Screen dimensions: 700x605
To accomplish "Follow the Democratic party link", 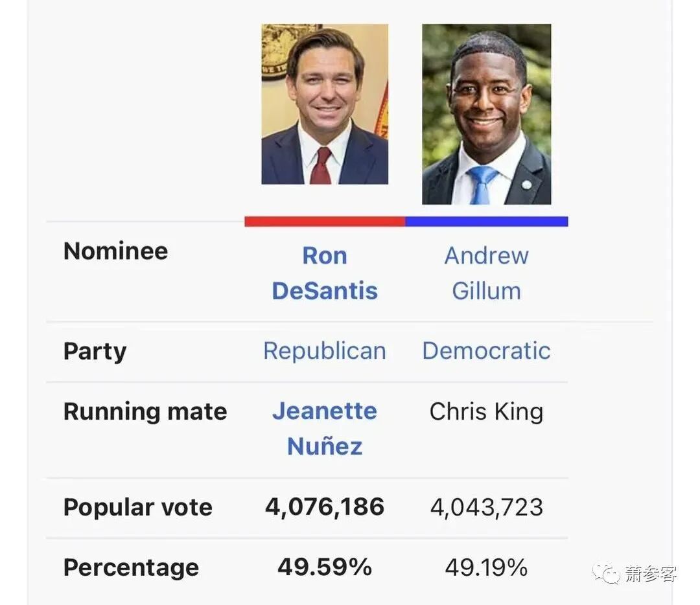I will [486, 350].
